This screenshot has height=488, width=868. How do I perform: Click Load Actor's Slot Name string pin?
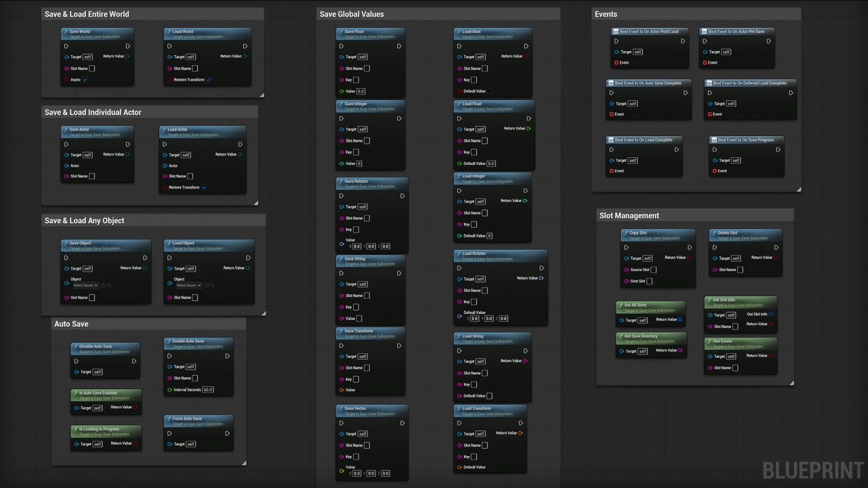[165, 176]
